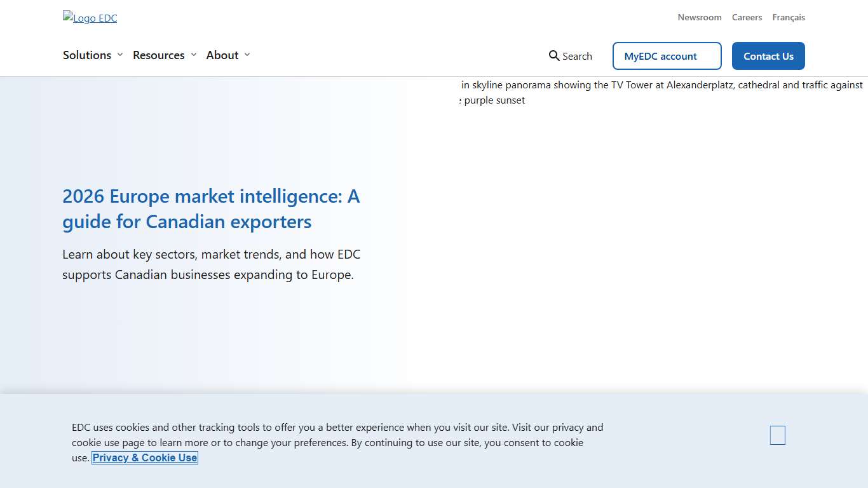Click the 2026 Europe market intelligence heading
Screen dimensions: 868x488
click(x=212, y=208)
